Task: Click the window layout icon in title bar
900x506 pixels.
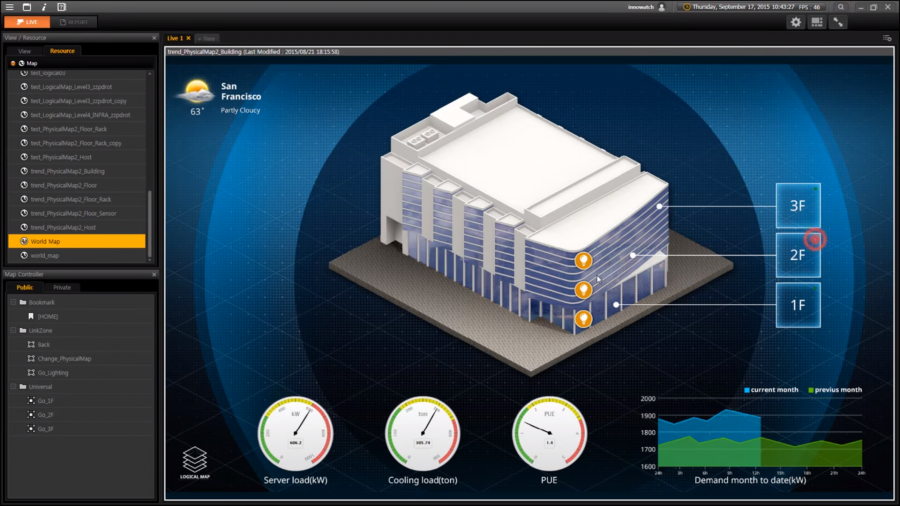Action: coord(26,7)
